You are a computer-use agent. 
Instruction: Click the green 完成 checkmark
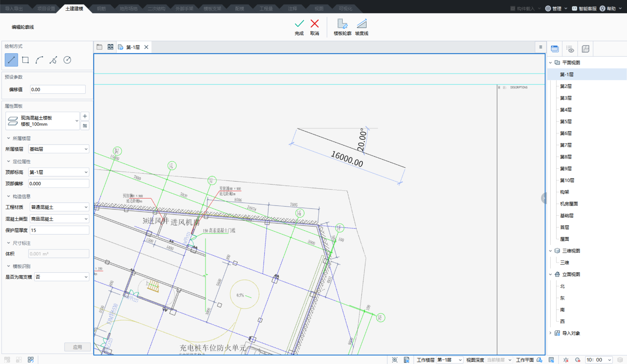pos(299,27)
